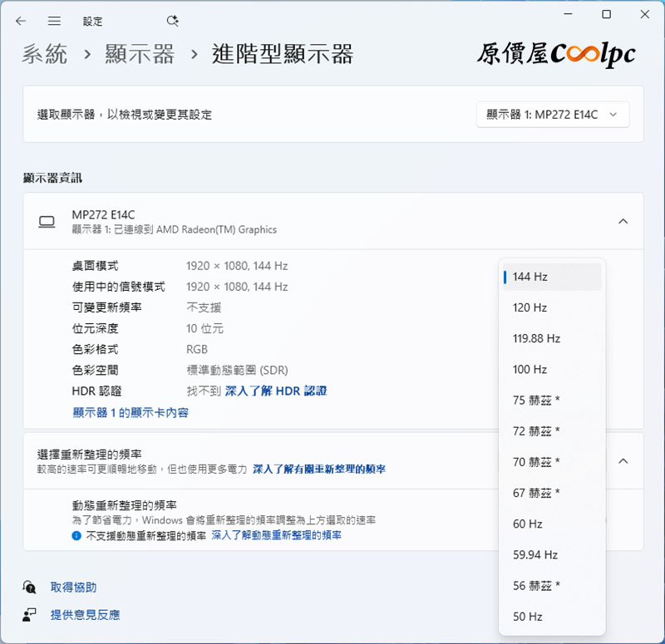Collapse the refresh rate section chevron
Image resolution: width=665 pixels, height=644 pixels.
pyautogui.click(x=623, y=461)
